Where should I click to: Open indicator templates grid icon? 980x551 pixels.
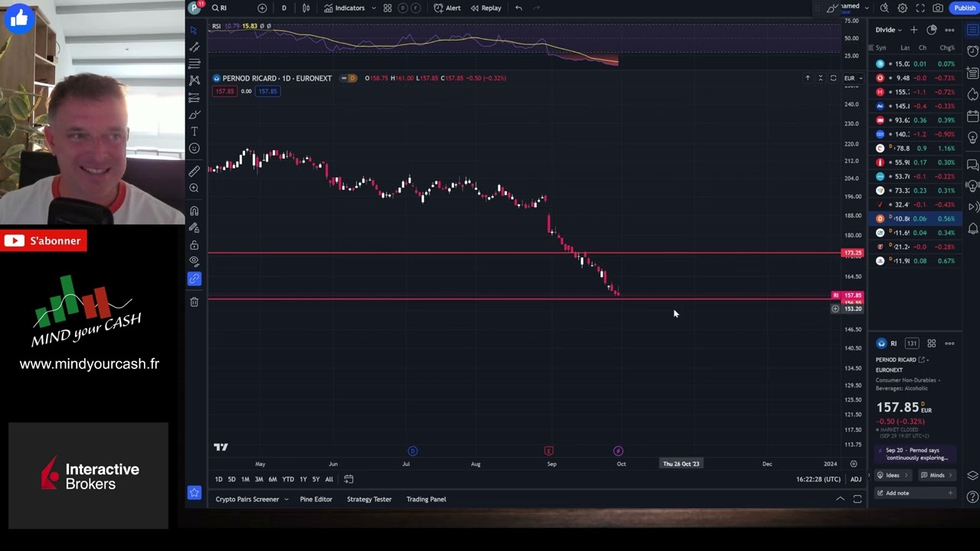point(387,8)
